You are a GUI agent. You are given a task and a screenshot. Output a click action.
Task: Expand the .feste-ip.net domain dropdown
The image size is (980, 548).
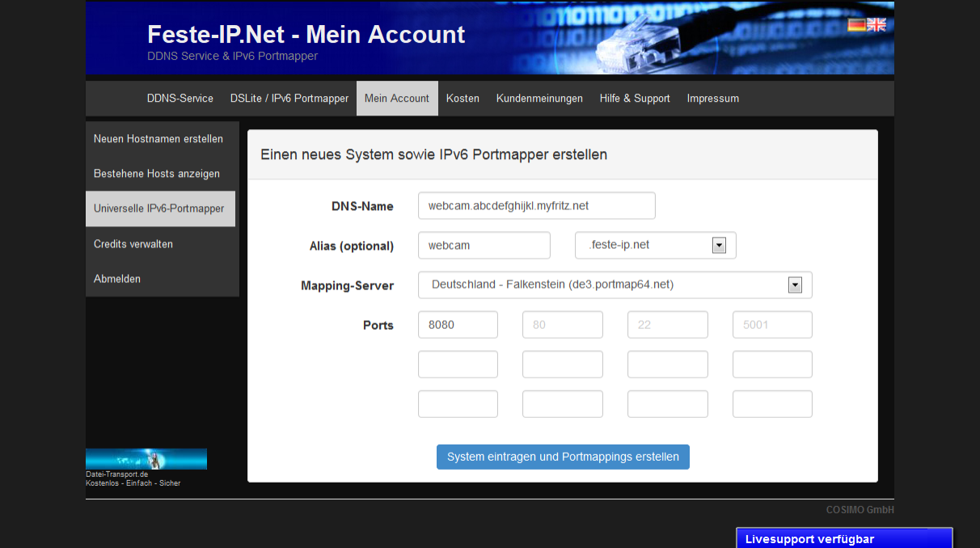719,245
